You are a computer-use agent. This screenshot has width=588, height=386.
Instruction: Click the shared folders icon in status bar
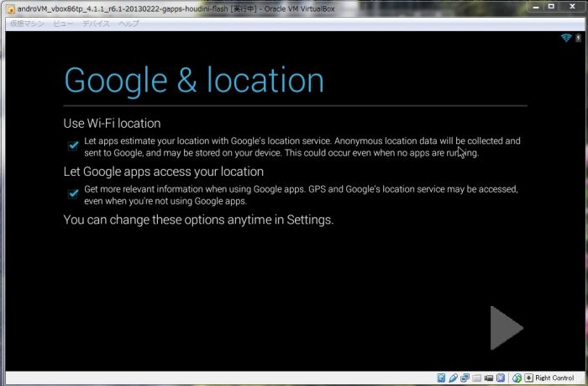click(476, 378)
